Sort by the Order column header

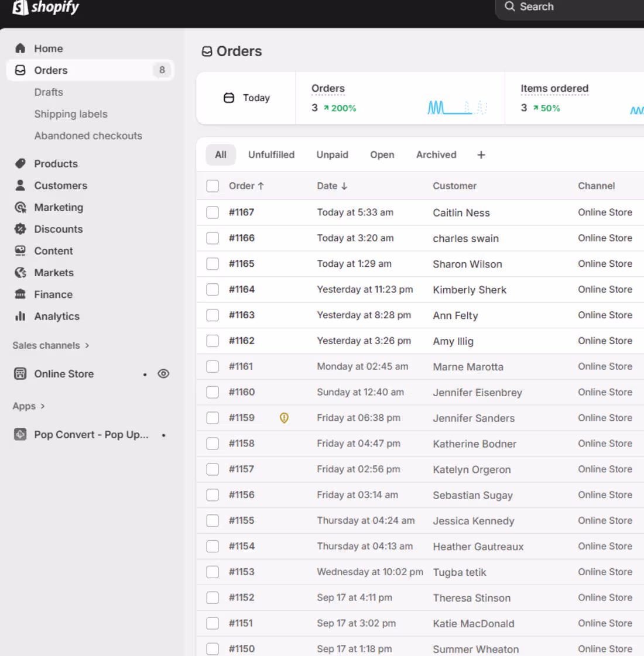coord(246,186)
